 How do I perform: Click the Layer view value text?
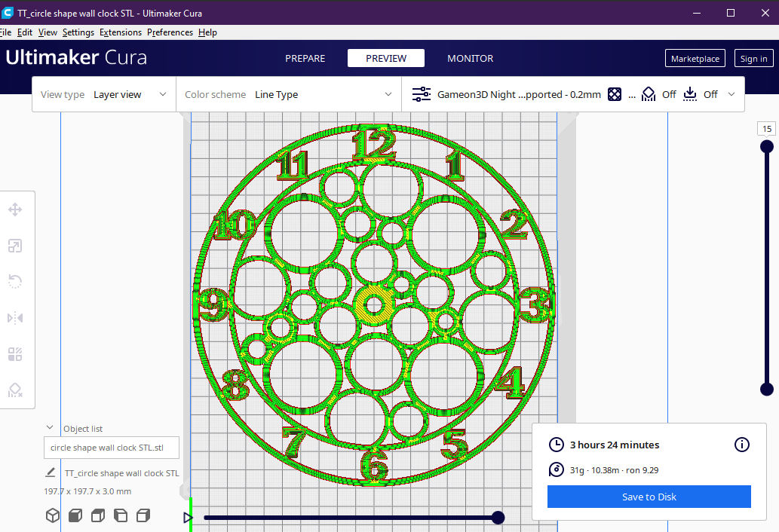pos(117,94)
